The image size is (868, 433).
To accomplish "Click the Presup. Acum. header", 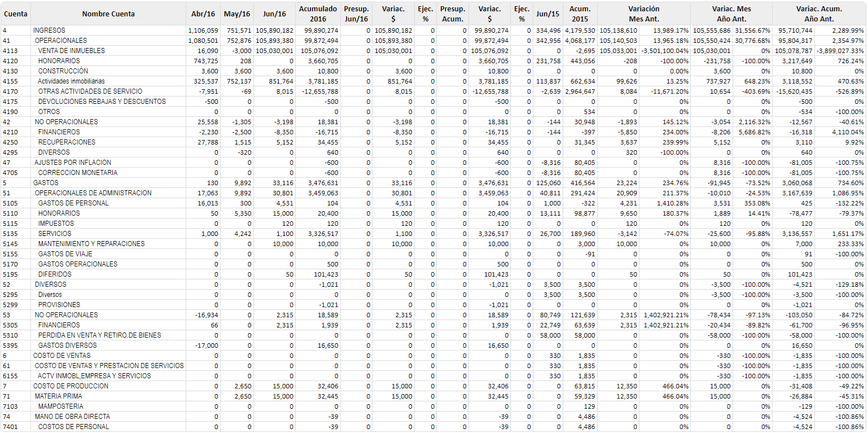I will (452, 14).
